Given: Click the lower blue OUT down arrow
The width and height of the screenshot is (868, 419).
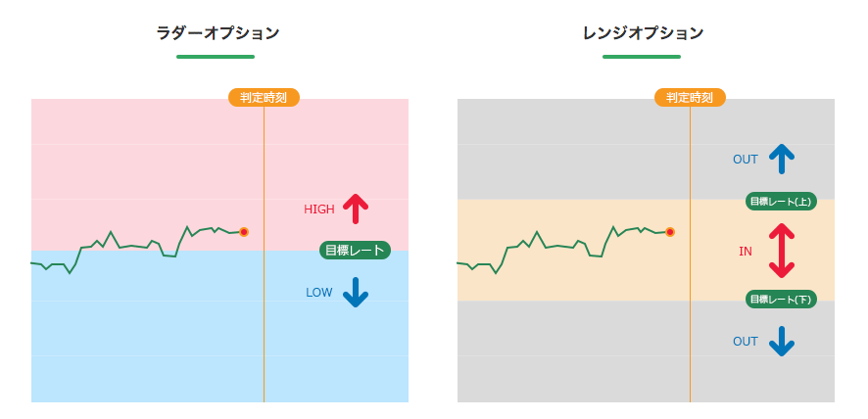Looking at the screenshot, I should click(x=782, y=341).
